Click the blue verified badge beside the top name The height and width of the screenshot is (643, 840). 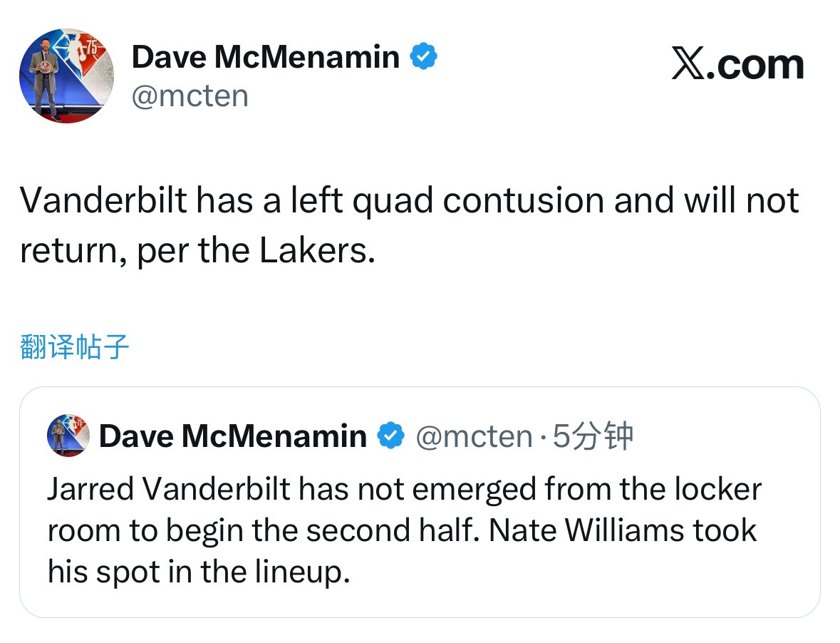tap(424, 56)
